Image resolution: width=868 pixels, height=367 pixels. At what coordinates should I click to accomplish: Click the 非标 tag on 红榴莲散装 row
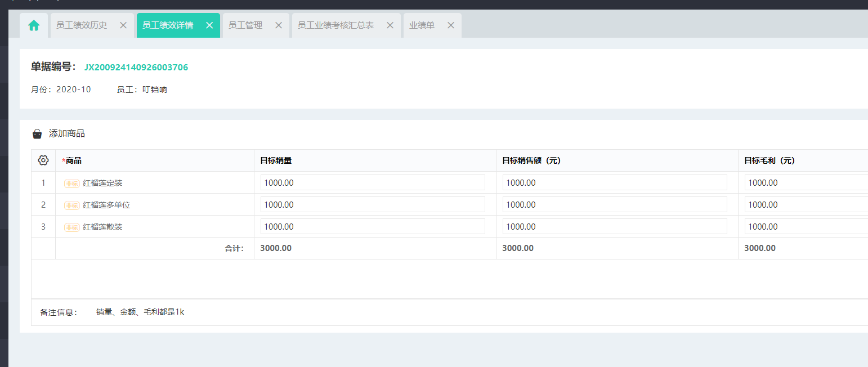click(71, 227)
